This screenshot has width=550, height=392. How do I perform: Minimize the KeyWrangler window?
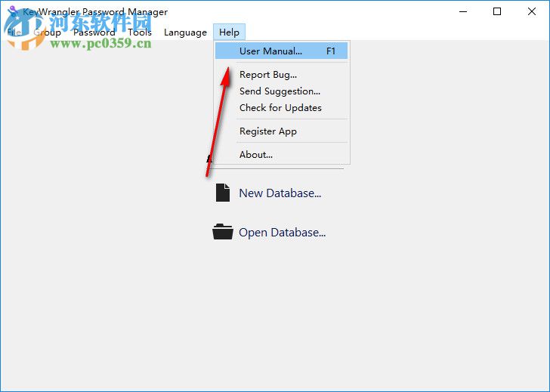click(463, 11)
